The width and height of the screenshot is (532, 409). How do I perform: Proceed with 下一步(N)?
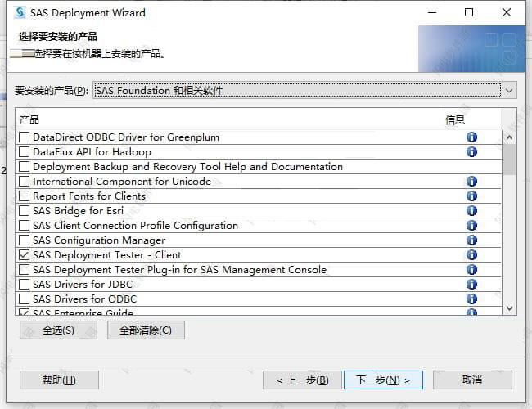383,380
